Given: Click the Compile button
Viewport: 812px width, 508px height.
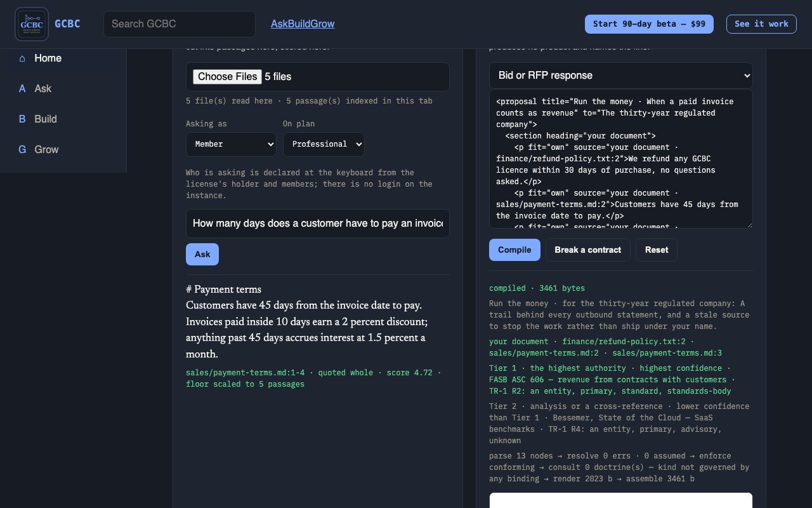Looking at the screenshot, I should tap(514, 250).
